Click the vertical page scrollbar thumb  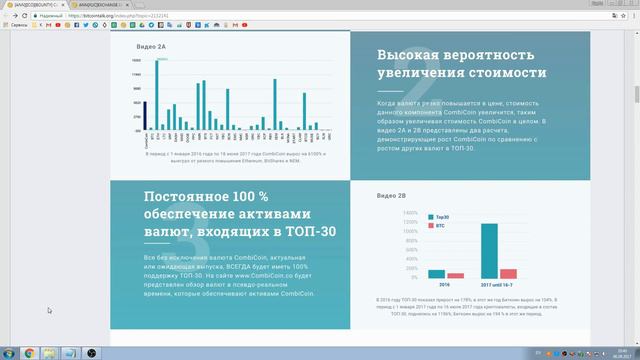(637, 94)
